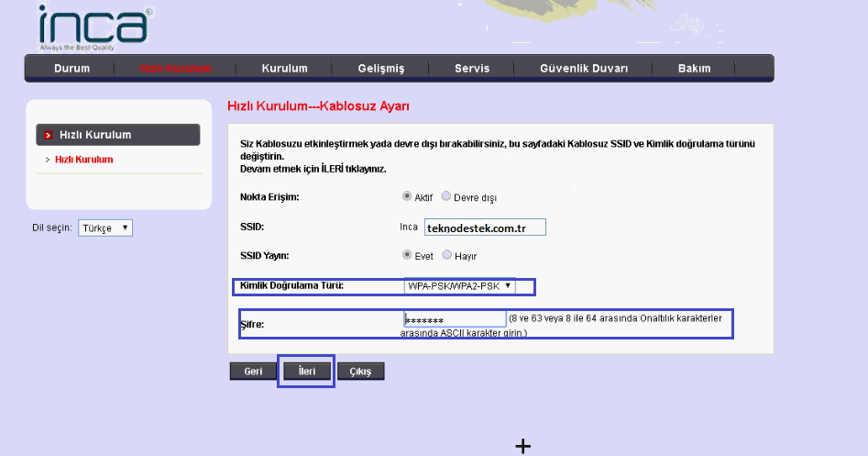
Task: Focus the Şifre password field
Action: click(x=455, y=319)
